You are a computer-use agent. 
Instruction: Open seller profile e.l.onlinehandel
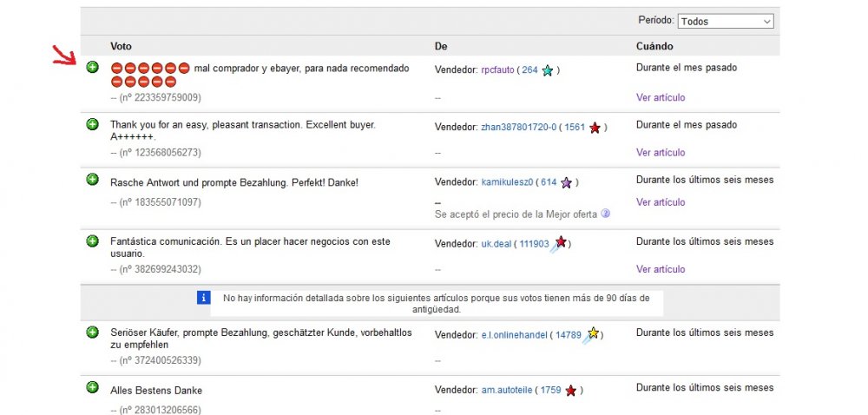514,335
